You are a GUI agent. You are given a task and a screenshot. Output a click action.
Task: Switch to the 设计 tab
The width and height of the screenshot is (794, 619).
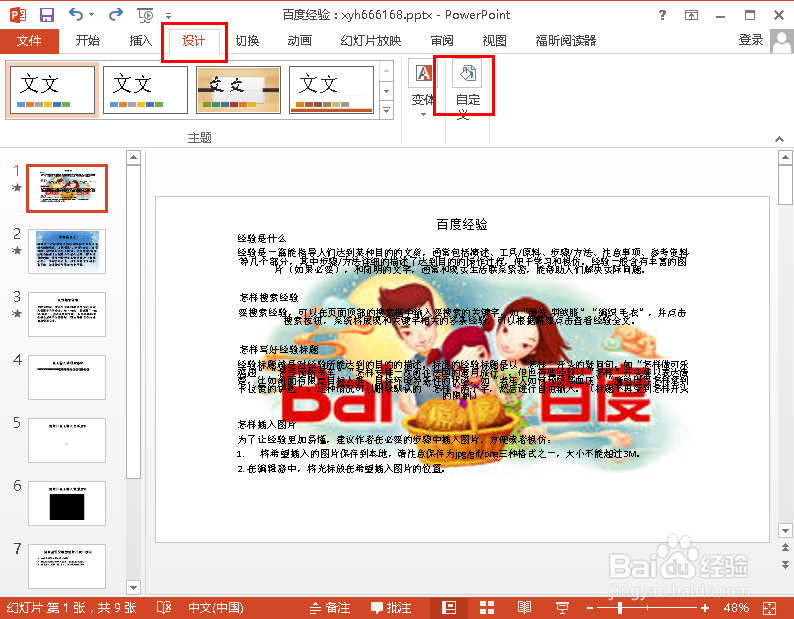[194, 41]
